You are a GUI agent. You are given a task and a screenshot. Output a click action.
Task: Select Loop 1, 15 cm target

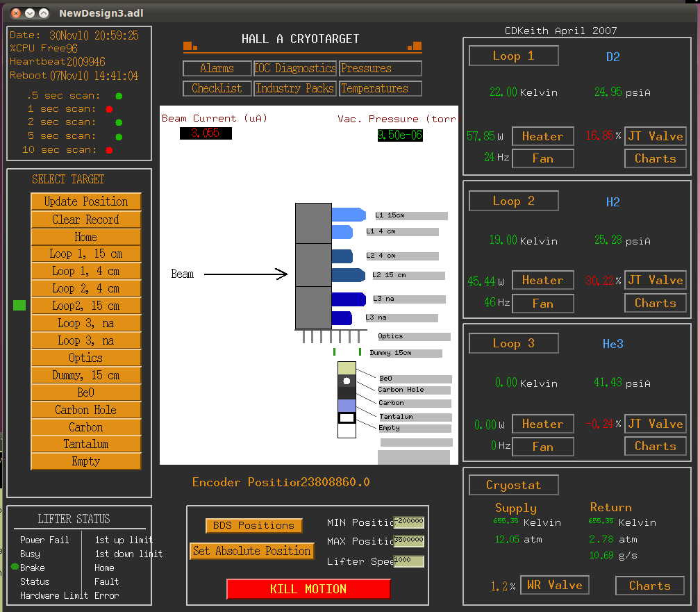point(86,254)
